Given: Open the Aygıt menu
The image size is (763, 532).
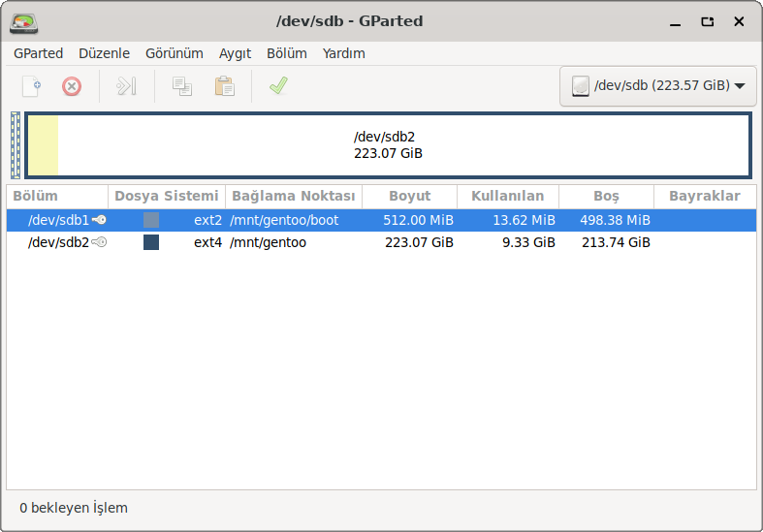Looking at the screenshot, I should [x=235, y=53].
